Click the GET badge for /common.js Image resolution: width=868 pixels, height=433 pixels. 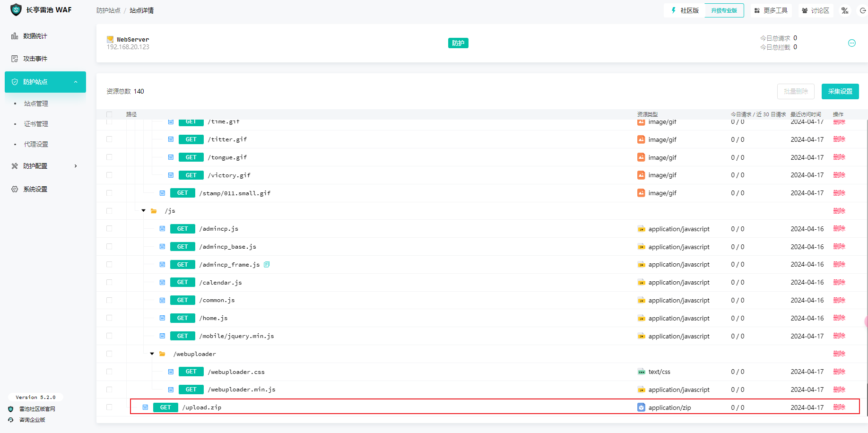click(182, 300)
